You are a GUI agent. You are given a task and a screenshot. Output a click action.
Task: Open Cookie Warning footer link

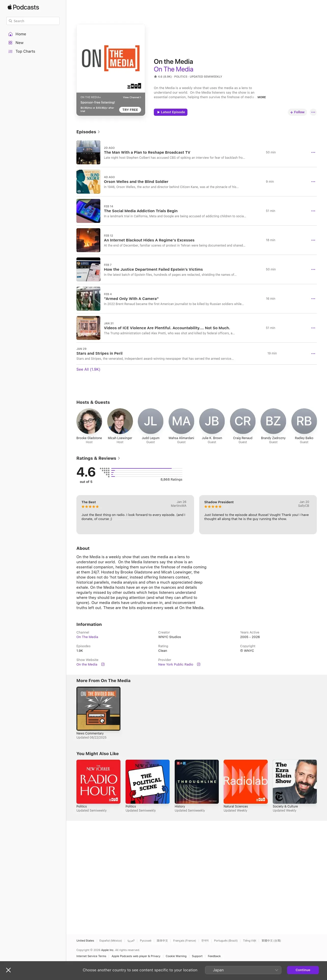pyautogui.click(x=176, y=956)
